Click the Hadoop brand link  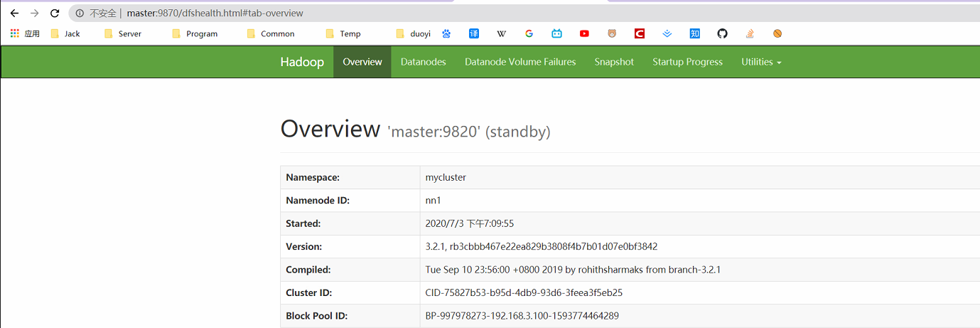302,62
